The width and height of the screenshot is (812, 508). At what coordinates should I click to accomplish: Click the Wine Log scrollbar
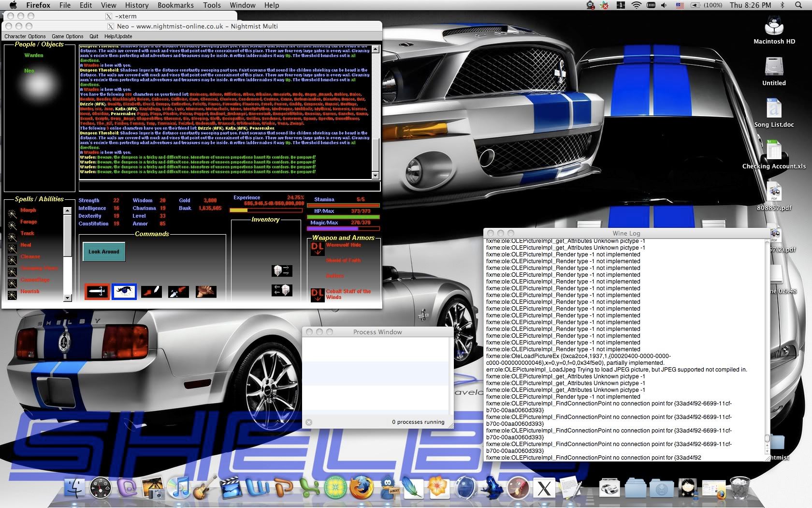[x=767, y=346]
